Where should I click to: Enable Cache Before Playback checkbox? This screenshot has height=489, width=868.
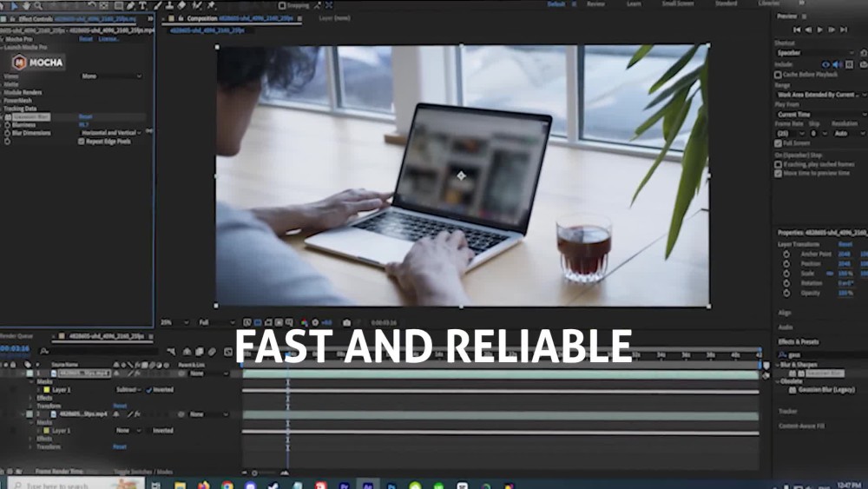(x=778, y=74)
